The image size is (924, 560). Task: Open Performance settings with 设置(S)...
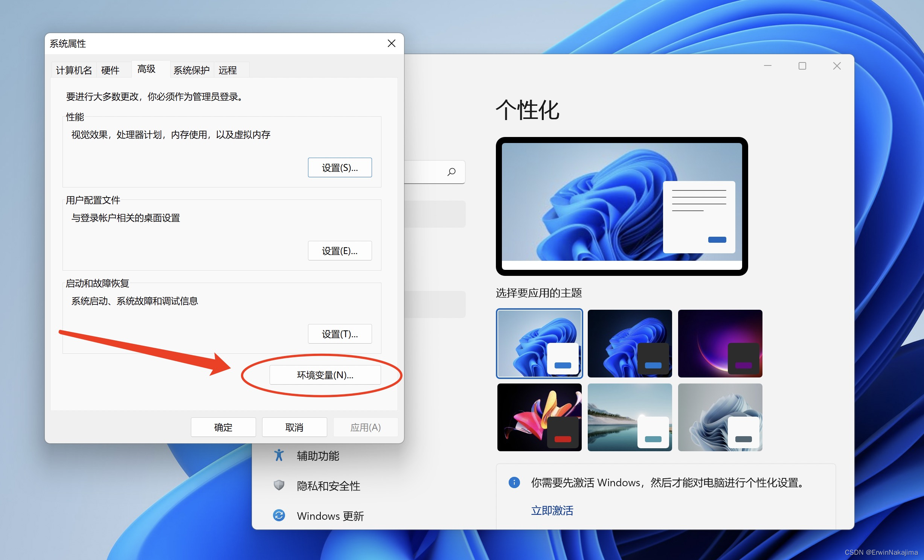[340, 168]
